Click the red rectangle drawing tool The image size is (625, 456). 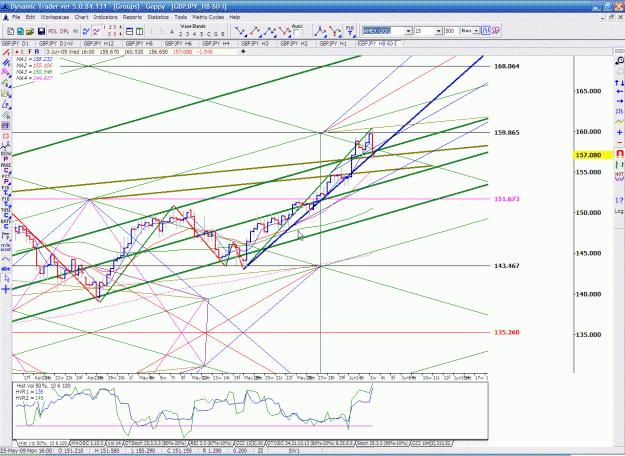(6, 136)
